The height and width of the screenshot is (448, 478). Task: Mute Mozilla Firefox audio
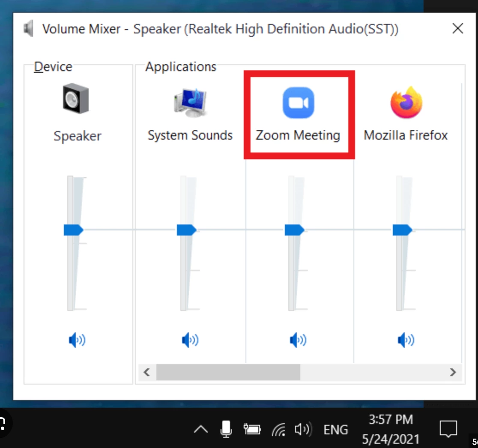click(x=406, y=340)
